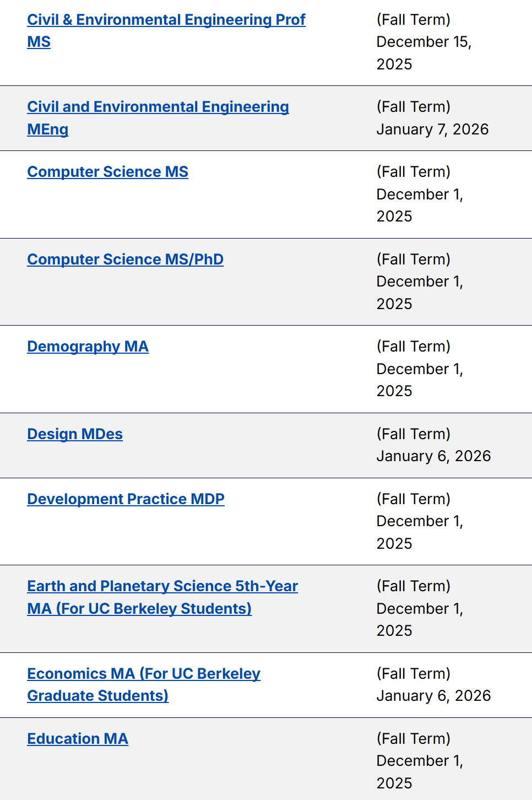Open the Civil & Environmental Engineering Prof MS link
The image size is (532, 800).
tap(166, 20)
